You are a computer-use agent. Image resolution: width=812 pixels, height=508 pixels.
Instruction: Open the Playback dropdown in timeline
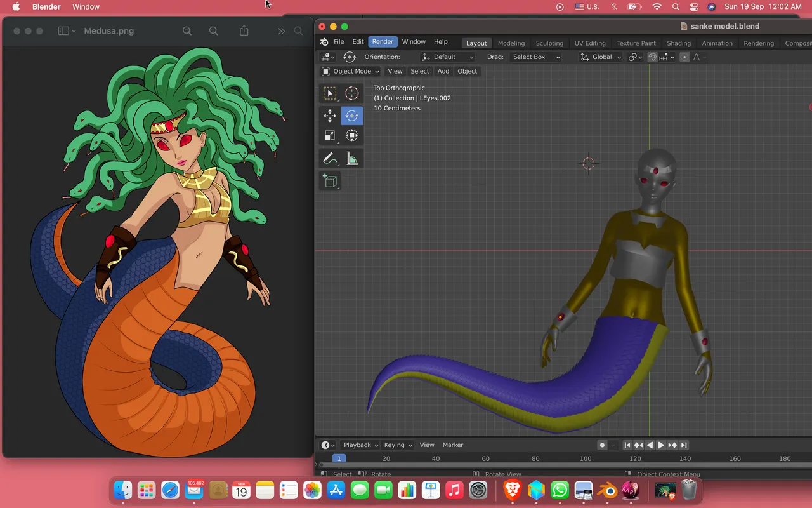coord(360,445)
